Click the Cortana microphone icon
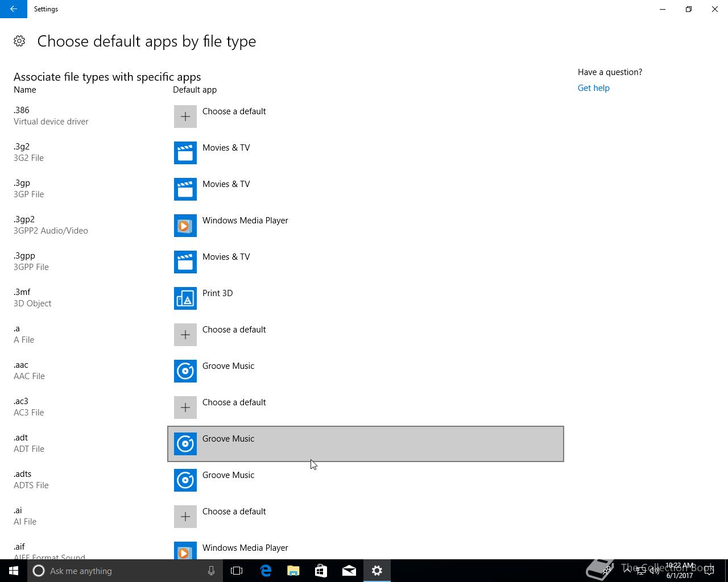The height and width of the screenshot is (582, 728). click(x=211, y=571)
